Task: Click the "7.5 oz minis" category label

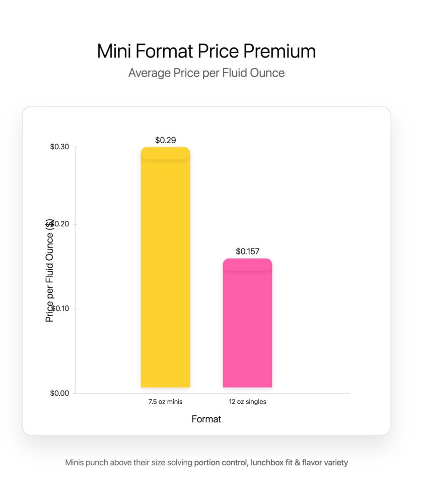Action: (x=165, y=402)
